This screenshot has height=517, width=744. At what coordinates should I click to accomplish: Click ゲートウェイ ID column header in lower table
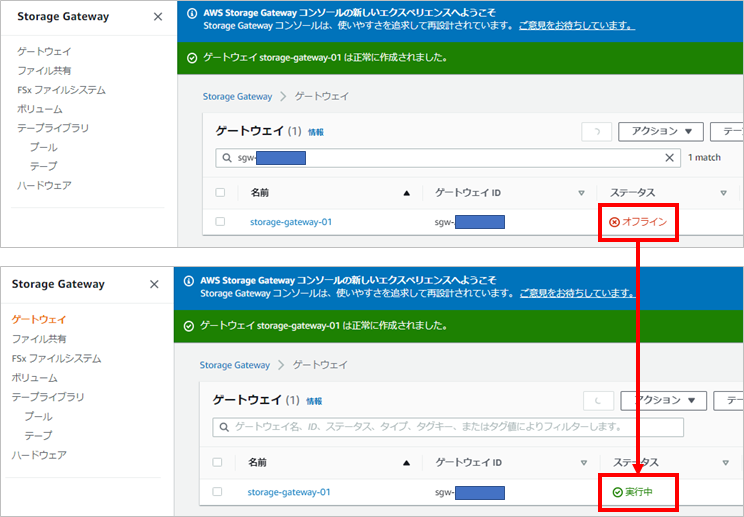click(x=468, y=462)
